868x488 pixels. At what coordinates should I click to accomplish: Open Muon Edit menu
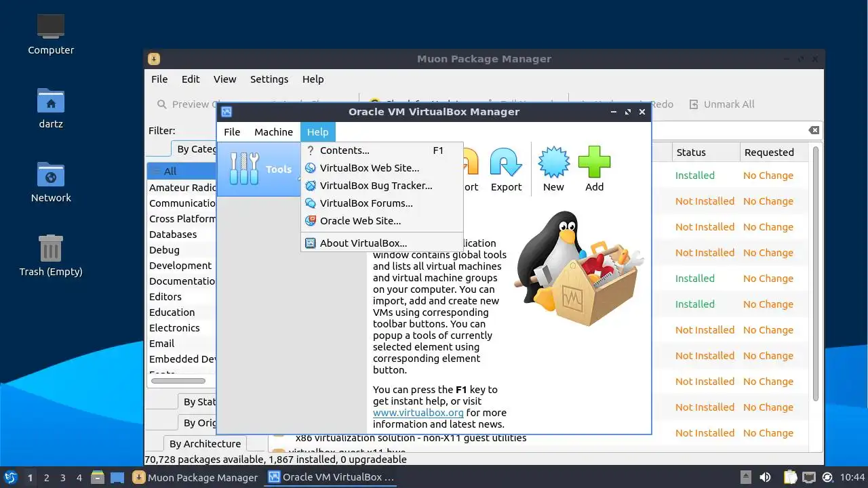click(x=191, y=79)
